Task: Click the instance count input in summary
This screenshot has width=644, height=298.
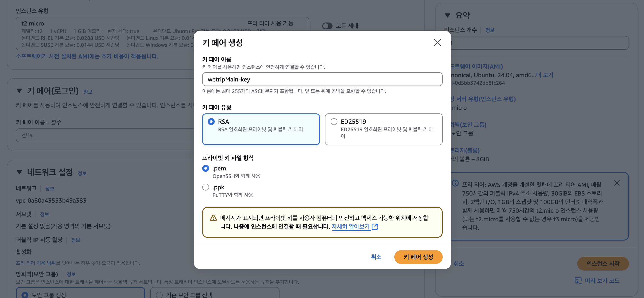Action: click(540, 43)
